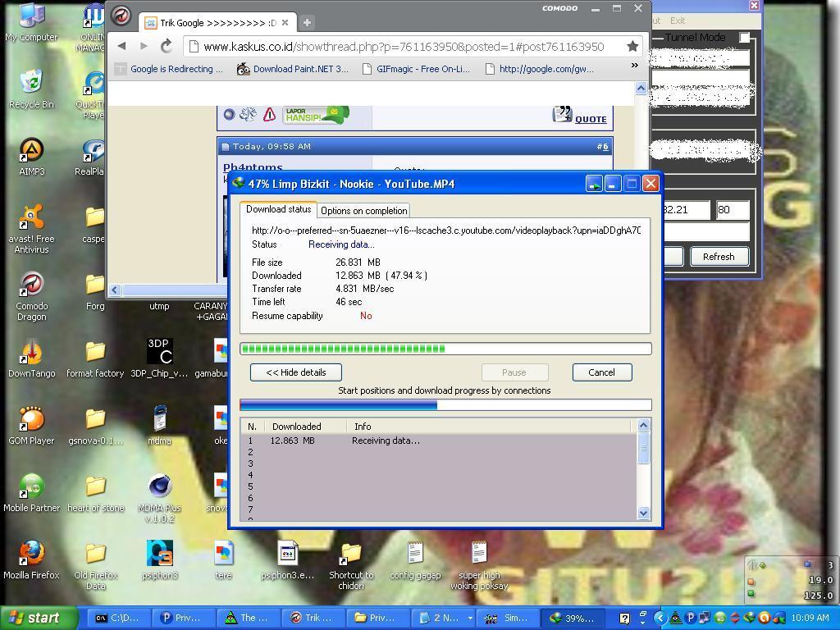Open a new browser tab
This screenshot has height=630, width=840.
[x=307, y=22]
